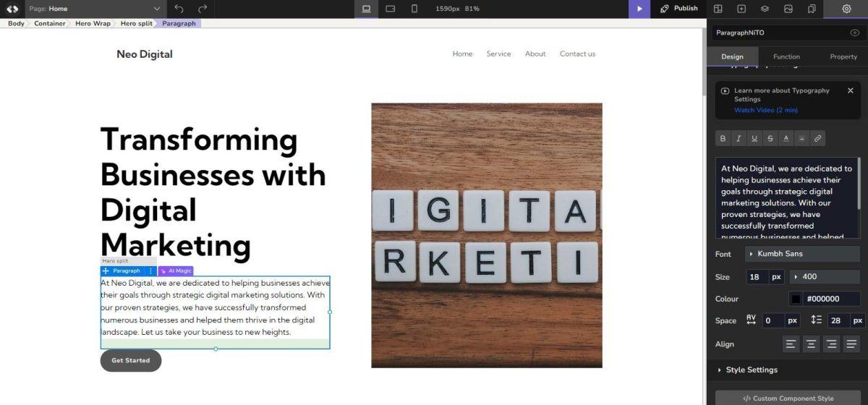Apply underline formatting to text
The image size is (868, 405).
[x=754, y=138]
